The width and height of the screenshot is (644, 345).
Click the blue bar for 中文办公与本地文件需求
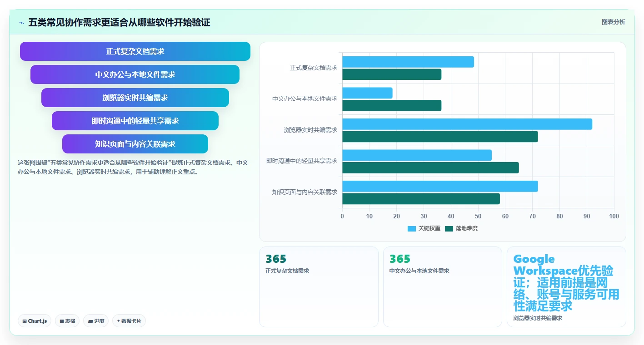click(367, 93)
